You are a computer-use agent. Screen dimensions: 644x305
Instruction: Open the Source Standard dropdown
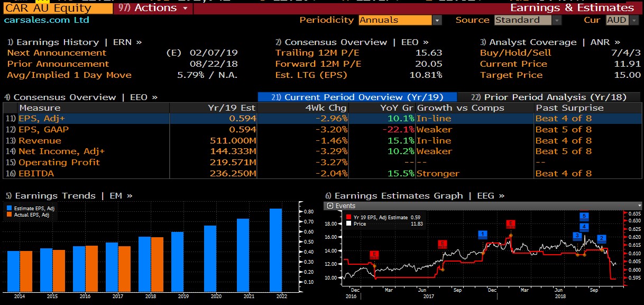pyautogui.click(x=528, y=20)
